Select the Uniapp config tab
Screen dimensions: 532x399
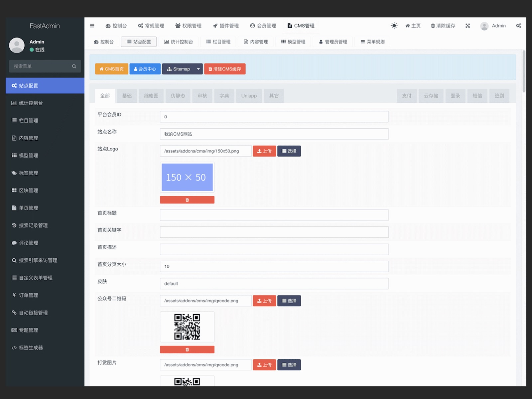249,96
